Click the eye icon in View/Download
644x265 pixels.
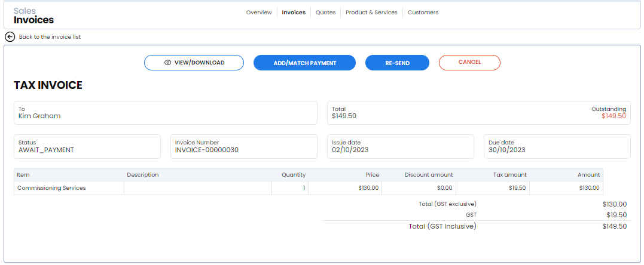pyautogui.click(x=167, y=63)
